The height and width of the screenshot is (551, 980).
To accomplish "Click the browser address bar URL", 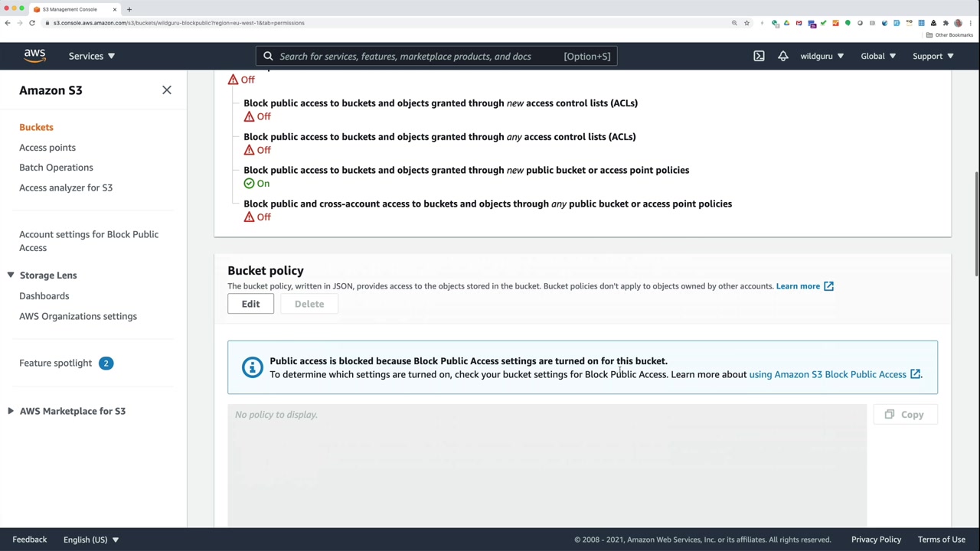I will tap(179, 23).
